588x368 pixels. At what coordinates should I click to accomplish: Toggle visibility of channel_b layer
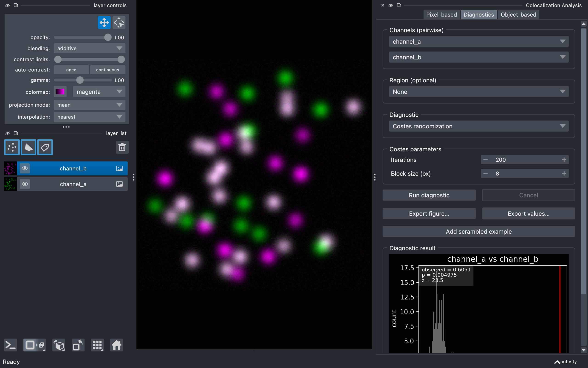pyautogui.click(x=25, y=168)
